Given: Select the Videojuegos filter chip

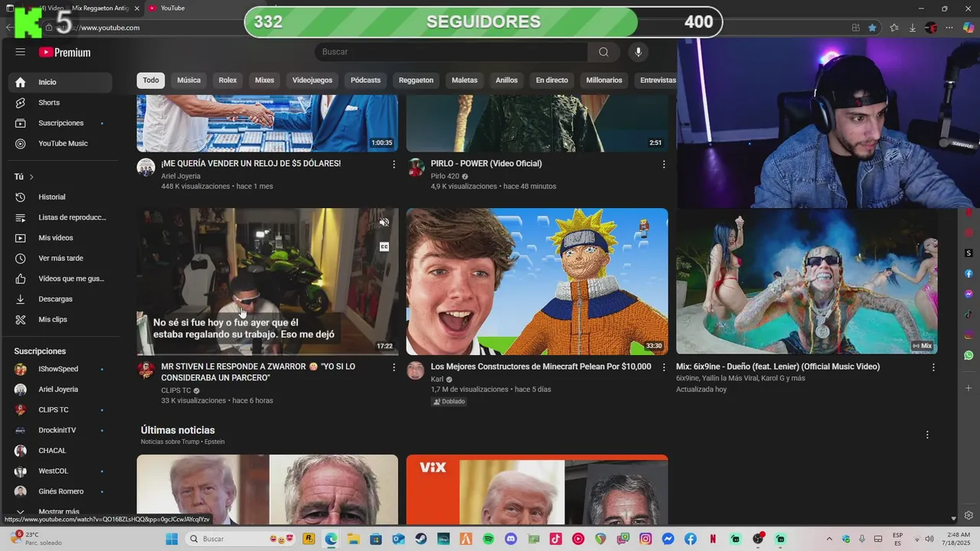Looking at the screenshot, I should (312, 80).
